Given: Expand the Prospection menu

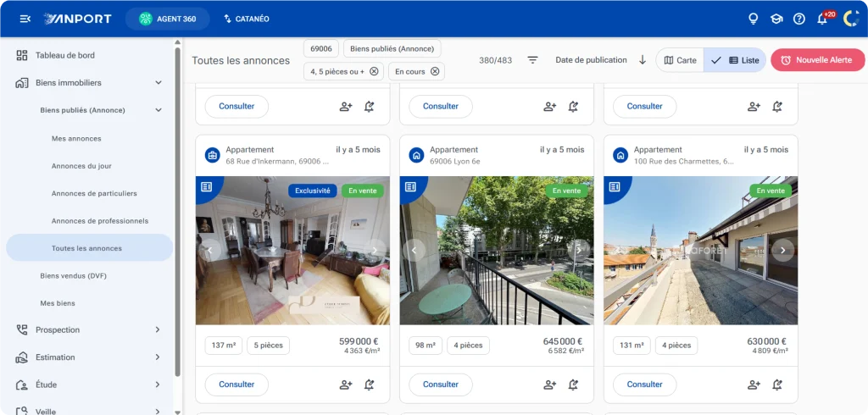Looking at the screenshot, I should (158, 329).
